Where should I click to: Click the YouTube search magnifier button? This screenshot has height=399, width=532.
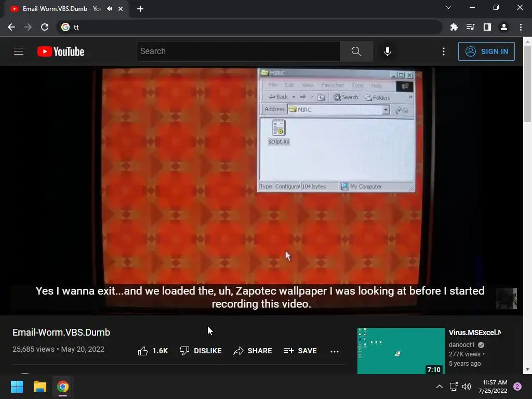point(356,51)
